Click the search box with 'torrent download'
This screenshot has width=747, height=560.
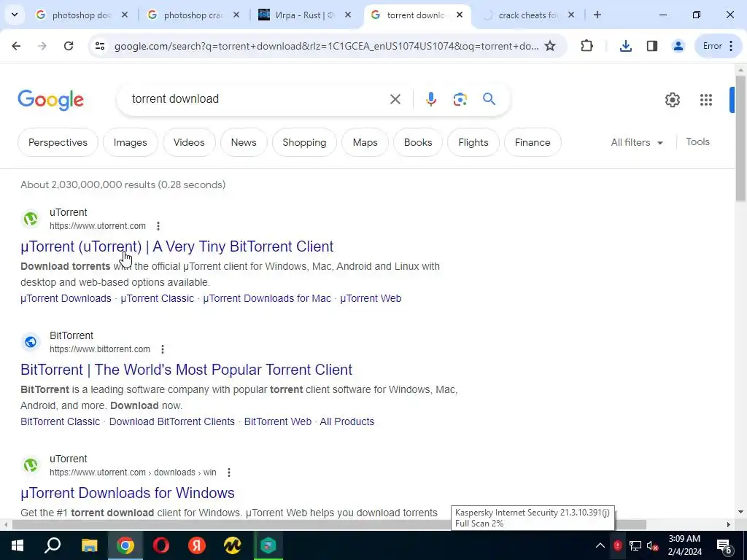[x=258, y=99]
